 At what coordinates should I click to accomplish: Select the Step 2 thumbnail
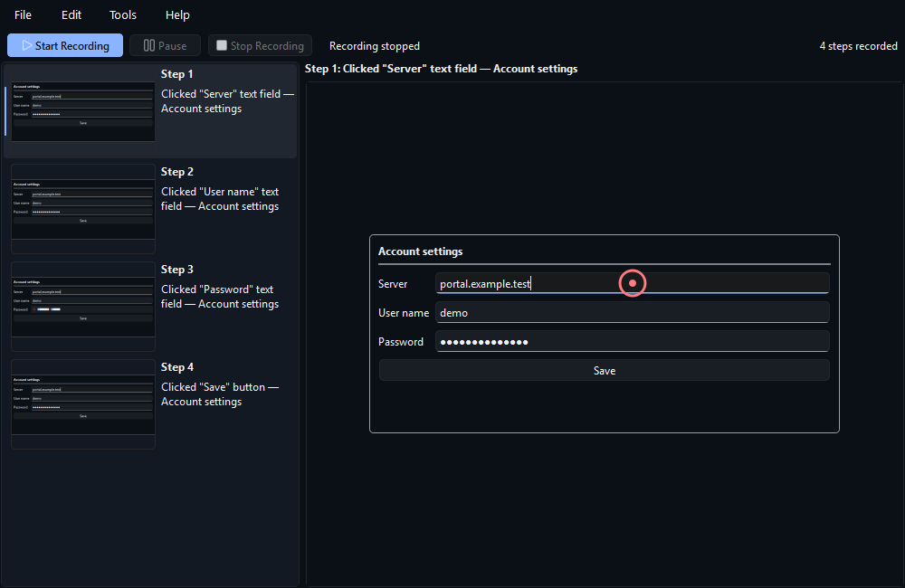[83, 209]
